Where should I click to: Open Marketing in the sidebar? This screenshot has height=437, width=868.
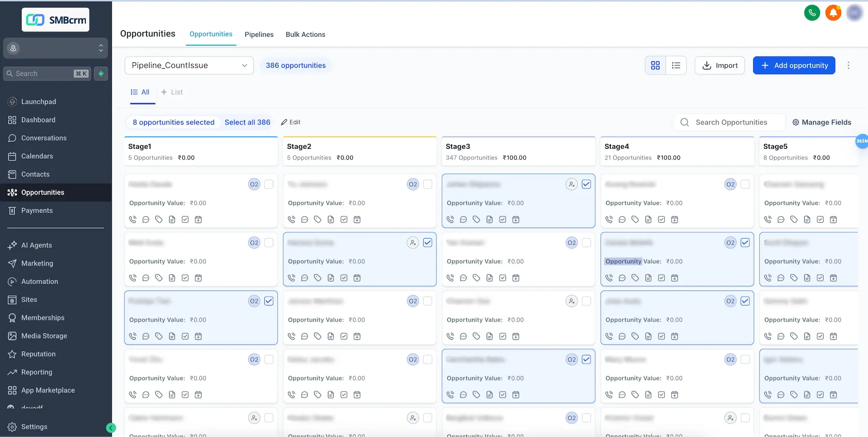tap(37, 263)
